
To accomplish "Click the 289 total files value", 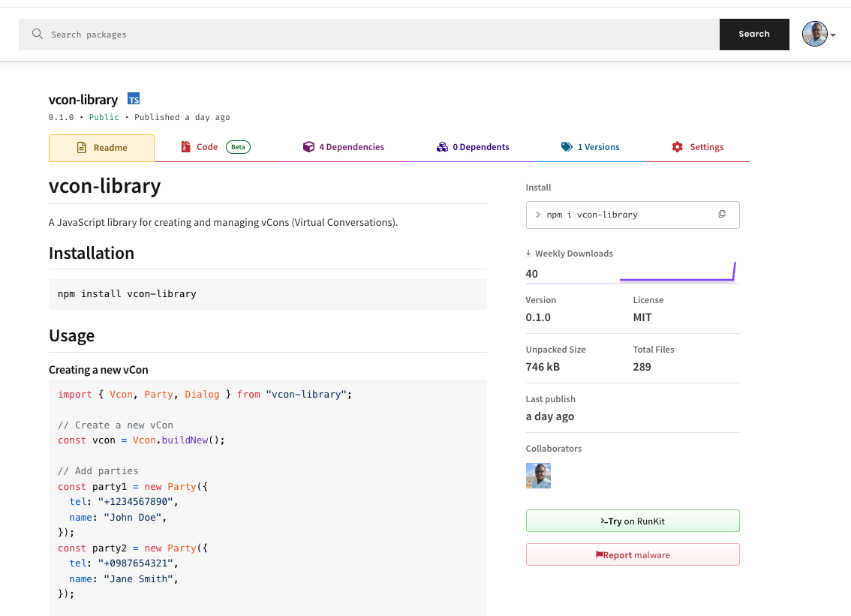I will (642, 367).
